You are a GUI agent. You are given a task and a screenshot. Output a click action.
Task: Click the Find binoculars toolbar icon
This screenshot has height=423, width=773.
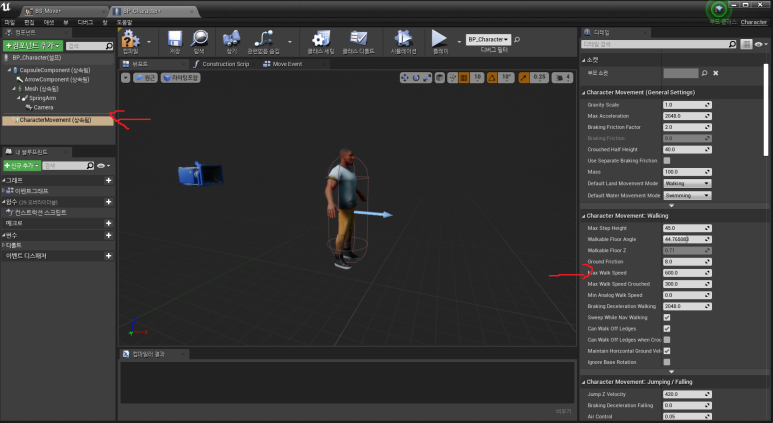tap(231, 39)
